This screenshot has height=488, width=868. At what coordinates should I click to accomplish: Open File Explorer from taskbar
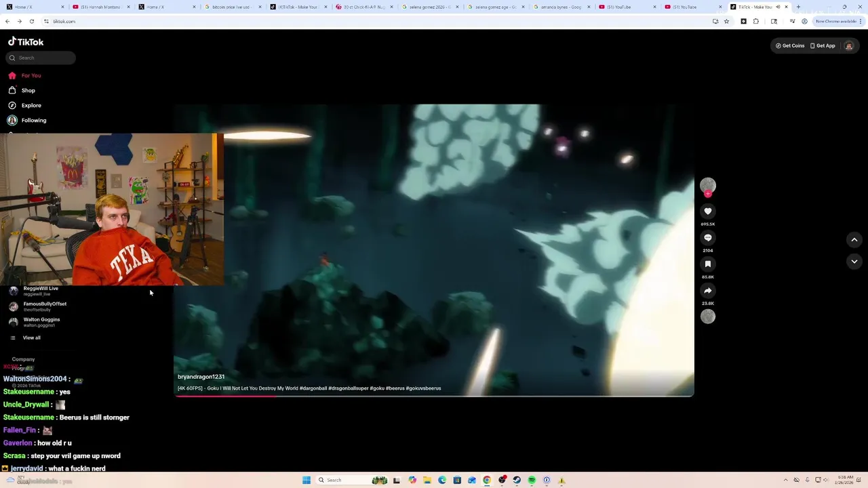pos(427,480)
